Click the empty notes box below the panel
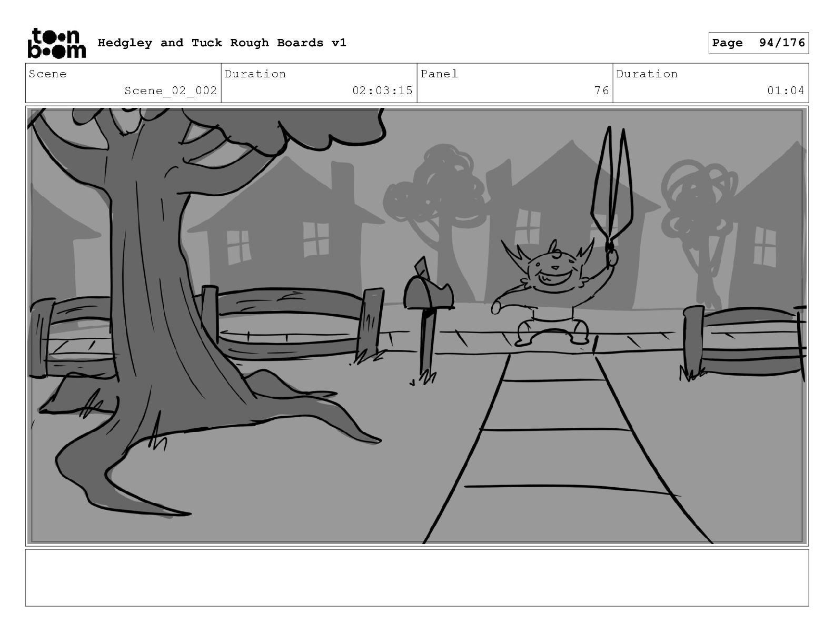Image resolution: width=834 pixels, height=644 pixels. point(417,578)
